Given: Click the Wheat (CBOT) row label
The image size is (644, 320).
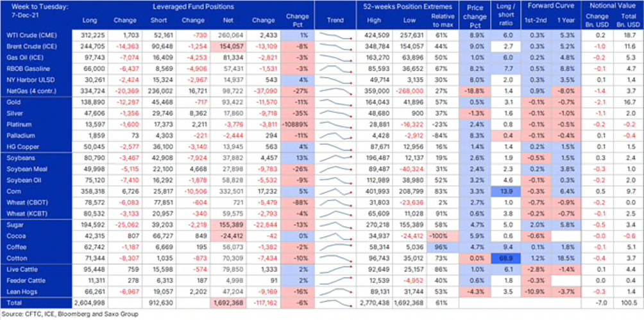Looking at the screenshot, I should click(28, 202).
